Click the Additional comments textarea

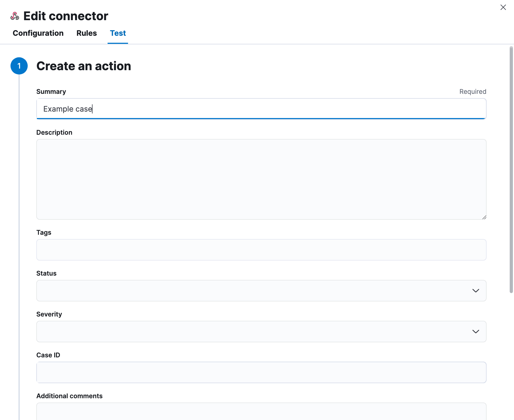coord(261,413)
